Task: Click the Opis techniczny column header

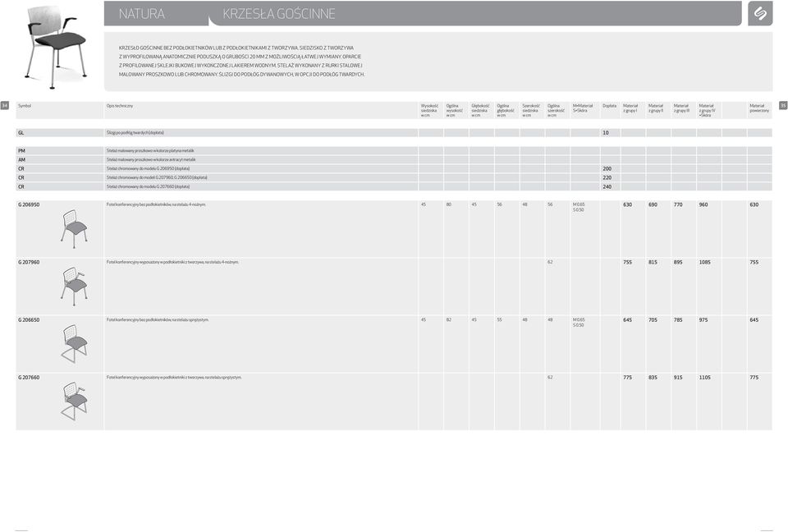Action: tap(120, 106)
